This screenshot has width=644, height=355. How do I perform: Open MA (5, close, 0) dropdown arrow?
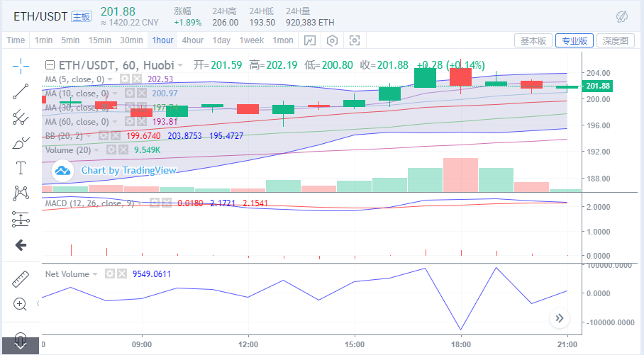pos(110,79)
